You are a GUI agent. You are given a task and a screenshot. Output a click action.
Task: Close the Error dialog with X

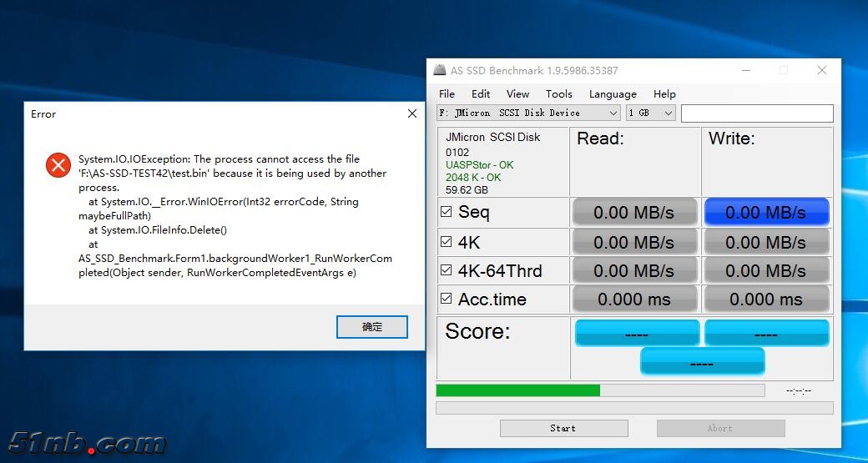point(412,113)
